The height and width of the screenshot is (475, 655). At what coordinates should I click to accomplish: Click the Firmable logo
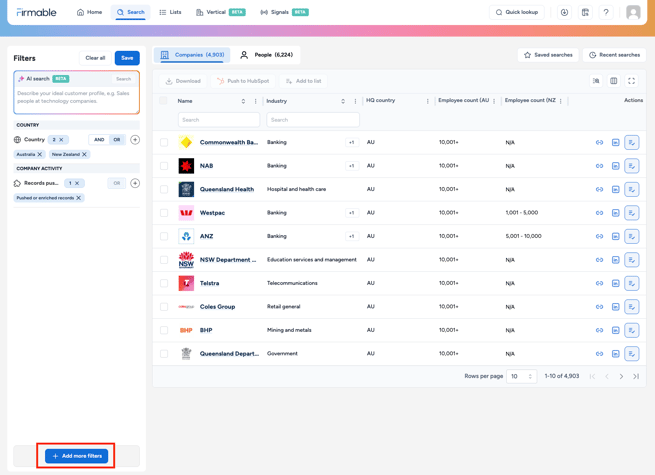click(x=36, y=12)
